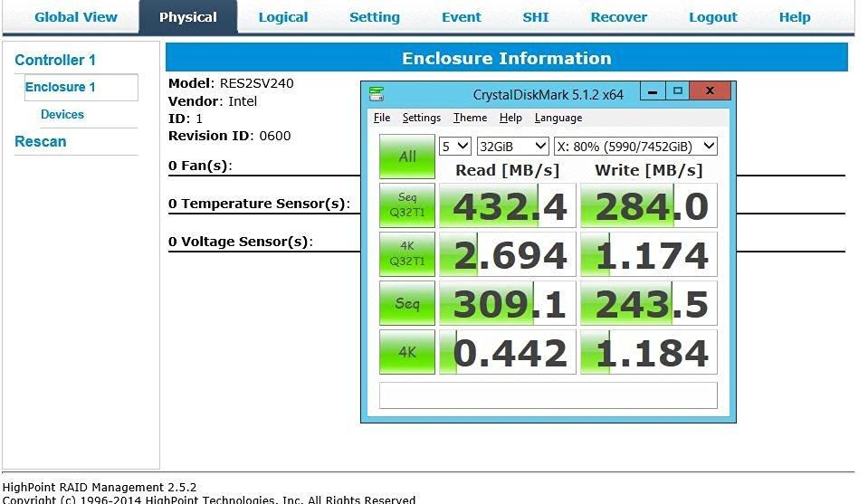868x504 pixels.
Task: Open the test size dropdown showing 32GiB
Action: [512, 147]
